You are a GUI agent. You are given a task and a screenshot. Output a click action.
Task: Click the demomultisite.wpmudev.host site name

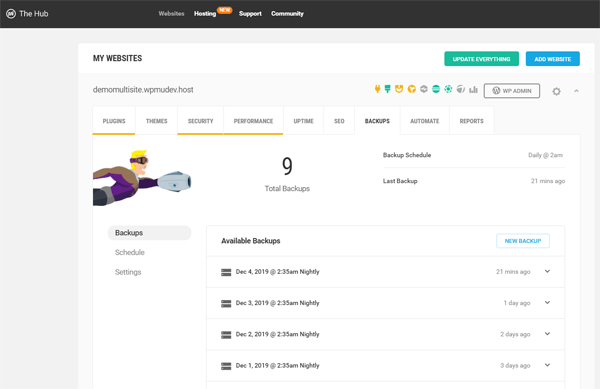click(143, 90)
